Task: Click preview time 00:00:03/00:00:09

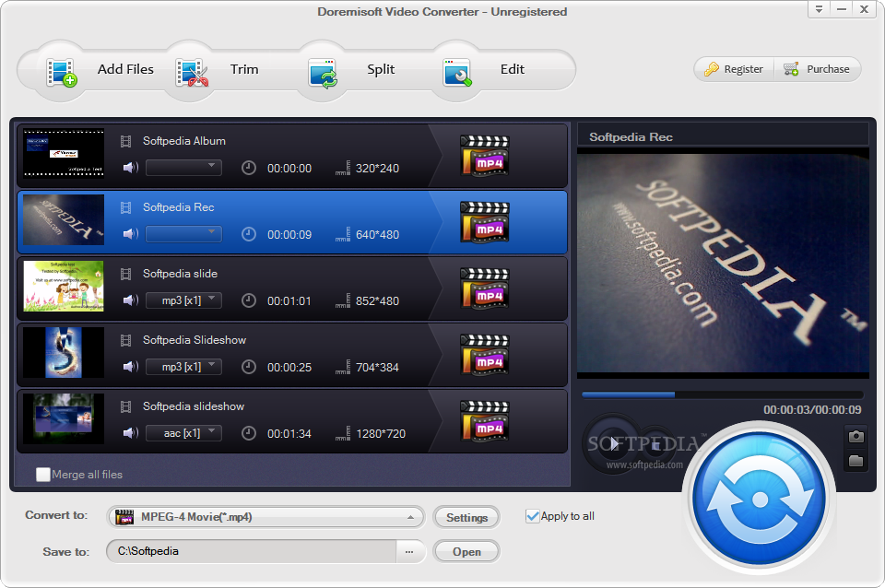Action: [x=812, y=410]
